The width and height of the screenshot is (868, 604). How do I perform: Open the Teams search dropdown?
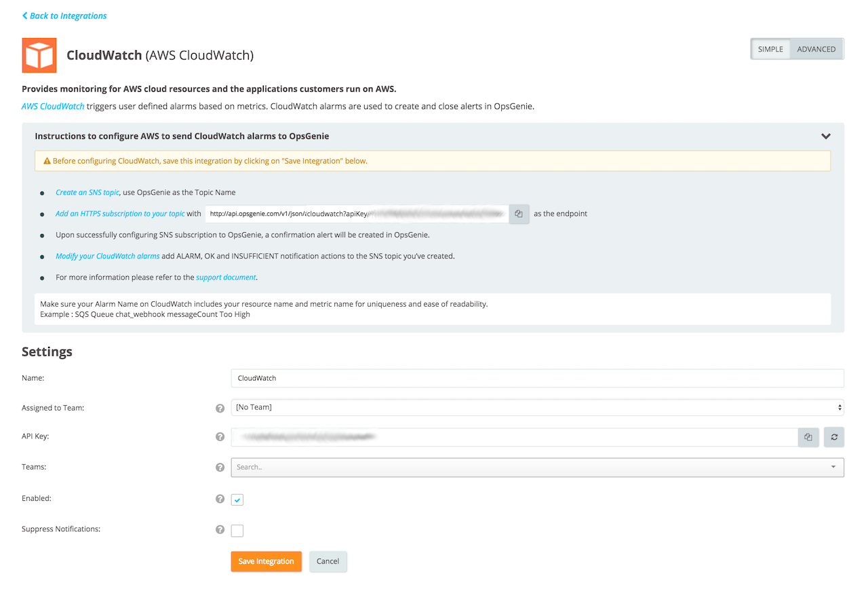538,468
